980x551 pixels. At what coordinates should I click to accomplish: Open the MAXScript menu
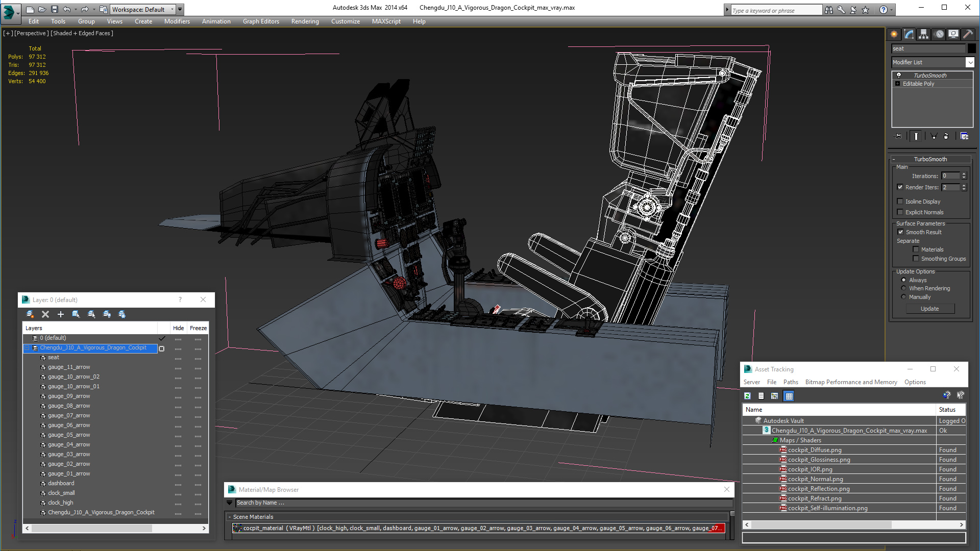[386, 21]
